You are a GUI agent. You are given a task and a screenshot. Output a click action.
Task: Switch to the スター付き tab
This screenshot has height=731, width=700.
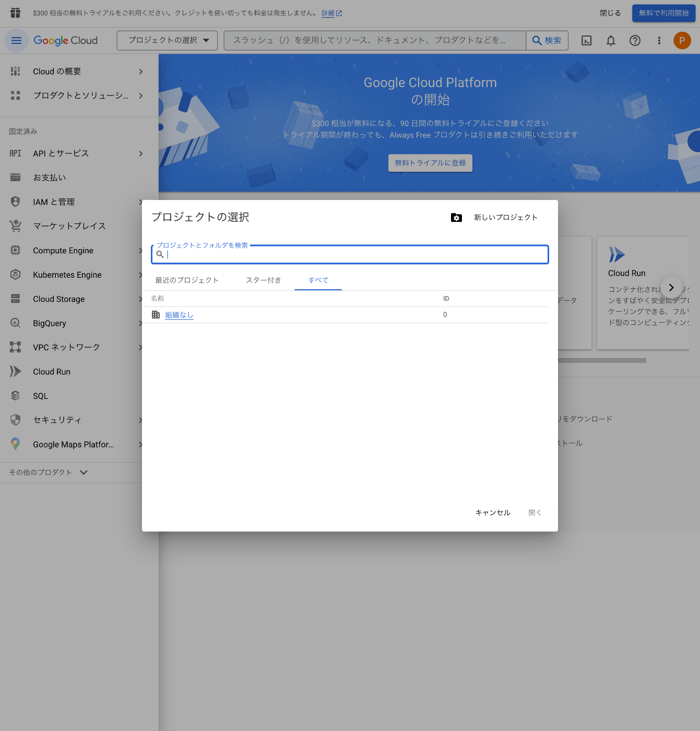[264, 280]
